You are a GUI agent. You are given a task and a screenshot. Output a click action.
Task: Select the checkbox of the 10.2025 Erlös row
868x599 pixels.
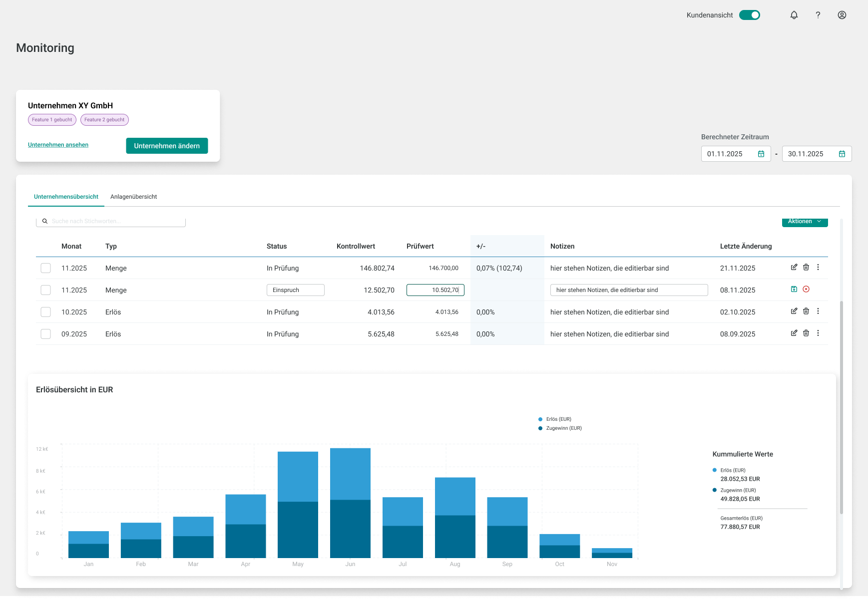click(45, 311)
